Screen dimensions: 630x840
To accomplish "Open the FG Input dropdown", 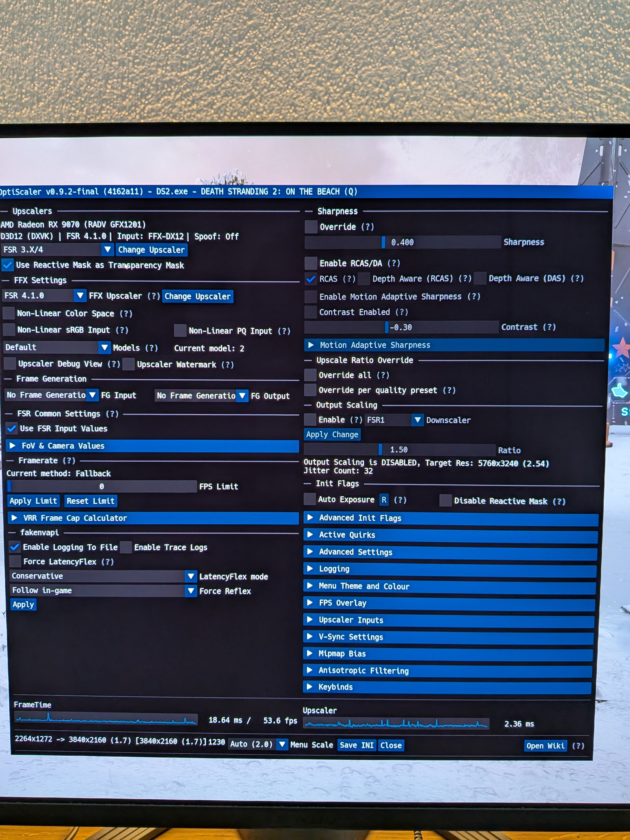I will [x=52, y=395].
